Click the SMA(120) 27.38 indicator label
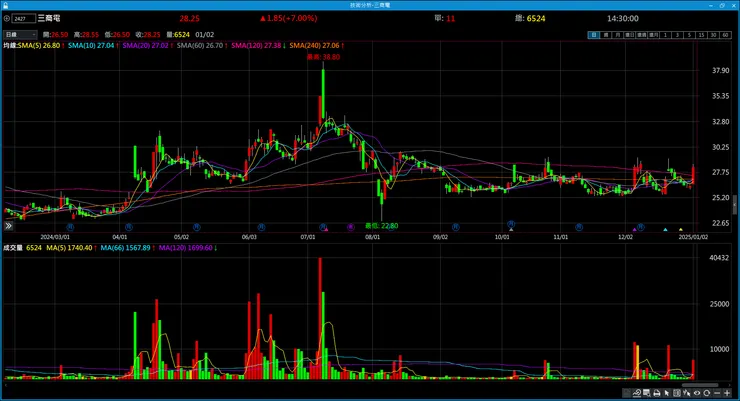The image size is (740, 401). click(256, 45)
